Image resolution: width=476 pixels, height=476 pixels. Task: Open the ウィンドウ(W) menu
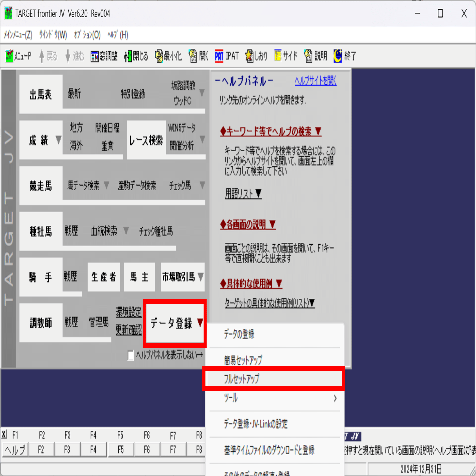(x=53, y=35)
